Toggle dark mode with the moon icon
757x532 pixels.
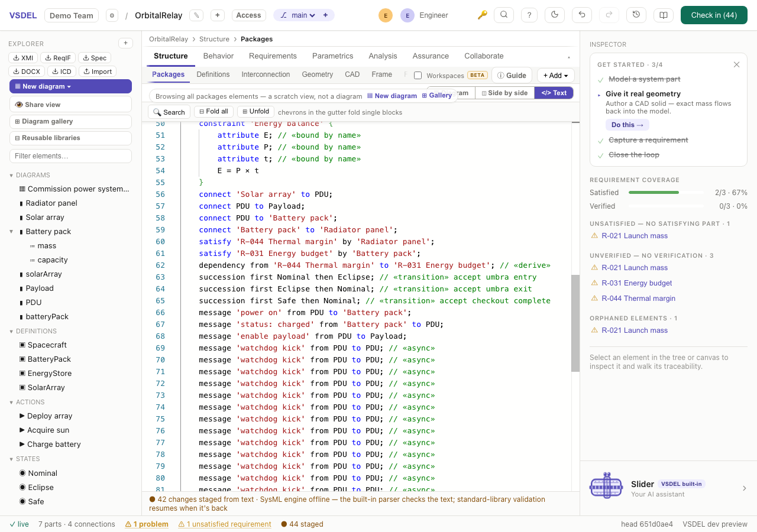pos(555,15)
